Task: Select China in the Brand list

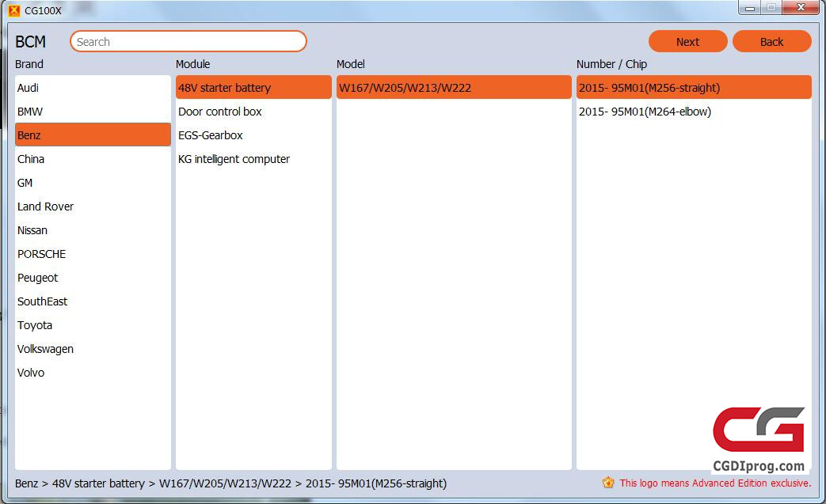Action: pyautogui.click(x=93, y=158)
